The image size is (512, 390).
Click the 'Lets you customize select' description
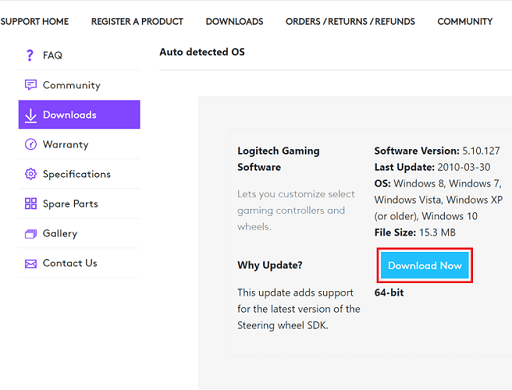tap(296, 210)
